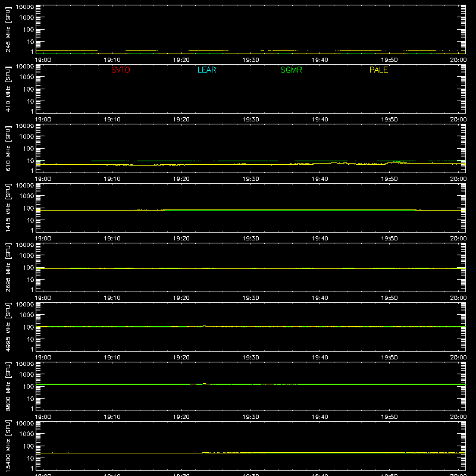Click the 10000 y-axis label of 245 MHz plot
Image resolution: width=476 pixels, height=476 pixels.
click(x=24, y=7)
